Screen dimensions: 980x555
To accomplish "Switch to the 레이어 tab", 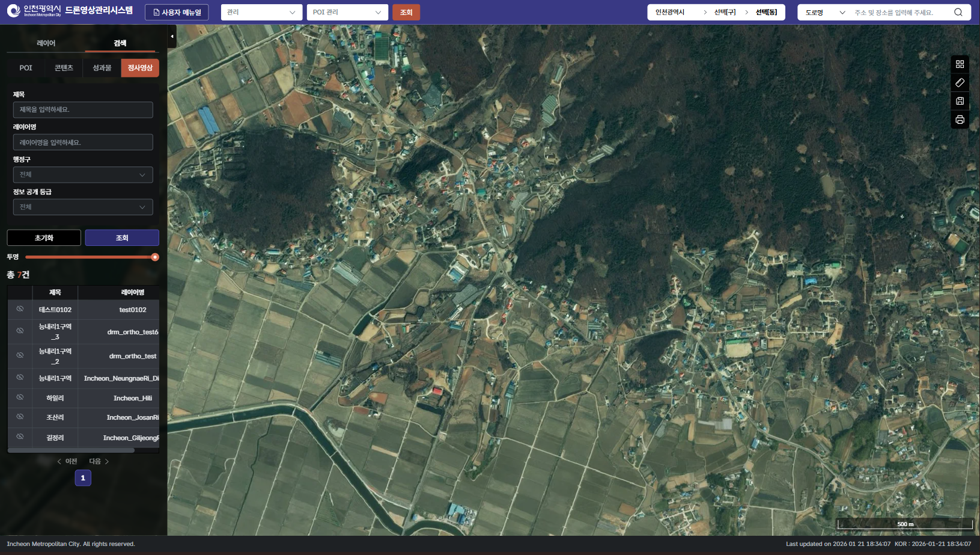I will pos(46,43).
